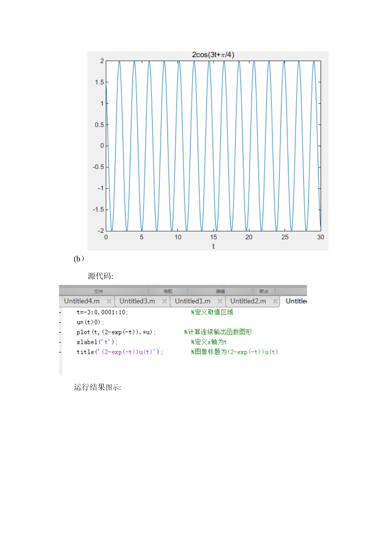Close the Untitled4.m tab
The width and height of the screenshot is (392, 555).
pyautogui.click(x=109, y=301)
